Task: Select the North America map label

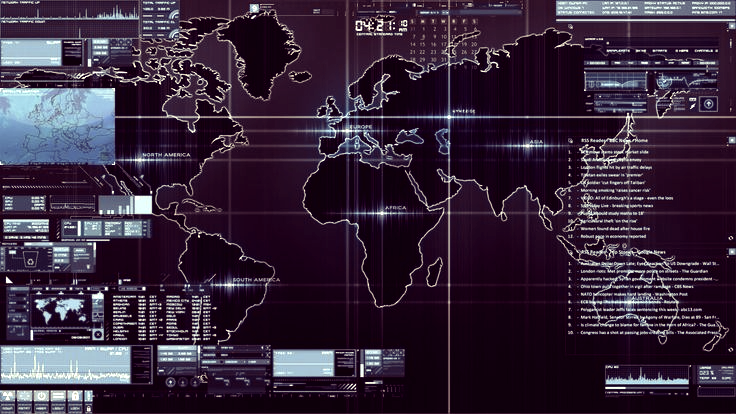Action: click(166, 155)
